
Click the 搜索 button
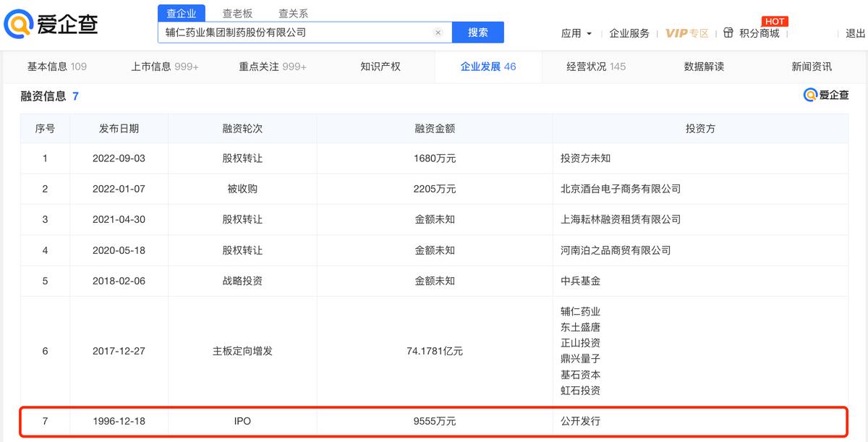click(x=478, y=33)
